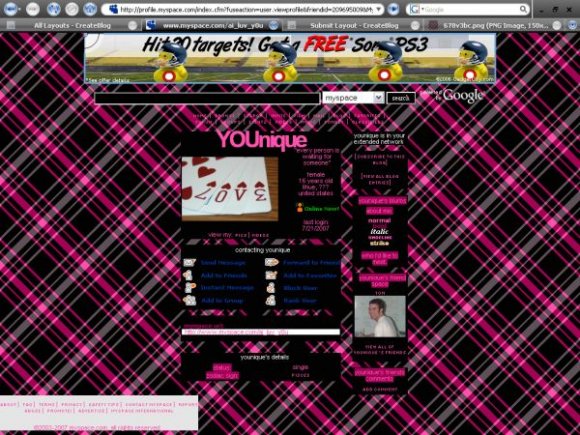Viewport: 580px width, 435px height.
Task: Click the Free Sony PS3 banner advertisement
Action: coord(290,58)
